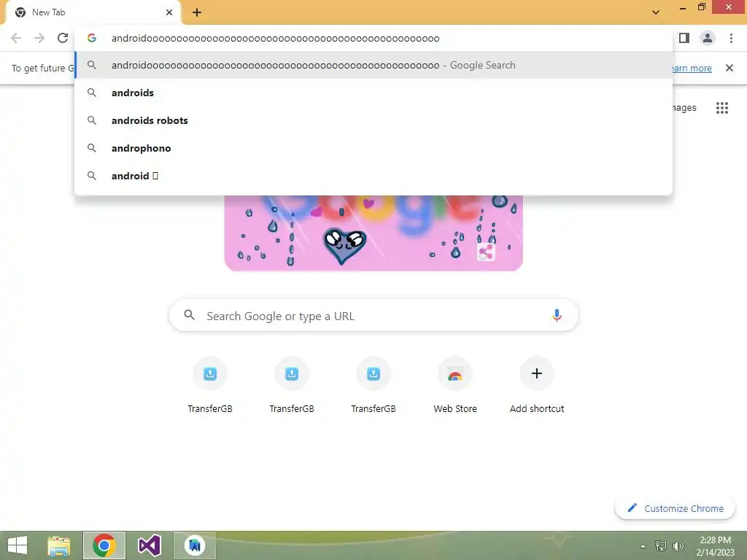
Task: Open the profile avatar menu
Action: (708, 38)
